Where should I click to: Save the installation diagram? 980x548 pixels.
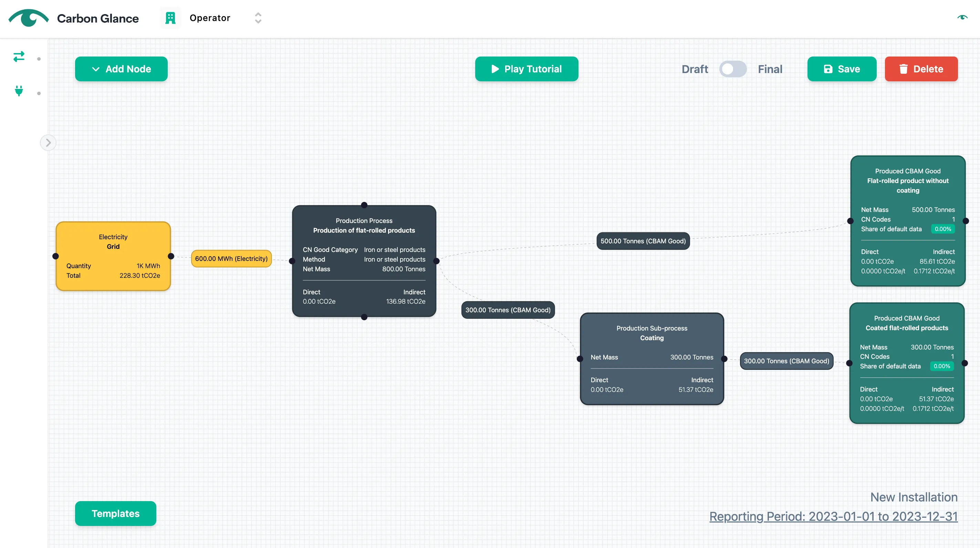click(x=842, y=69)
